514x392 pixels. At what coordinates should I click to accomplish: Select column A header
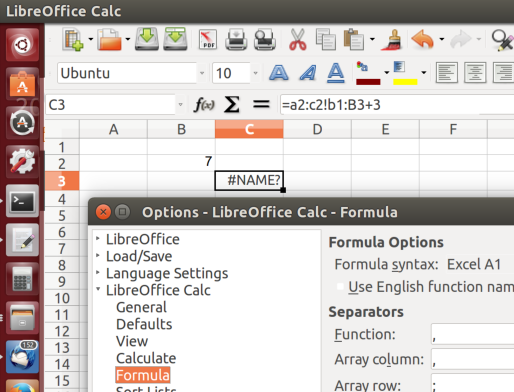113,129
